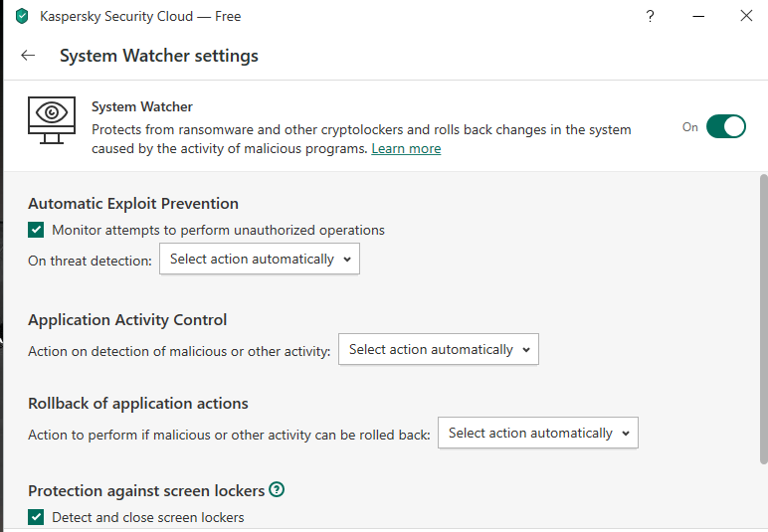Click the Application Activity Control heading

[127, 319]
